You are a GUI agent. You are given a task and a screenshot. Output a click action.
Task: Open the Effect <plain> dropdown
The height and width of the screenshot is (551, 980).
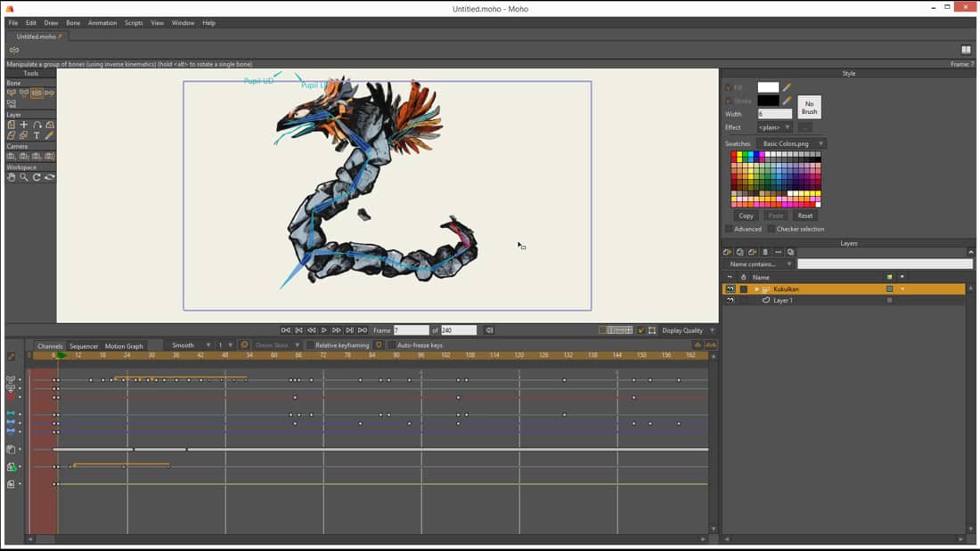[774, 127]
